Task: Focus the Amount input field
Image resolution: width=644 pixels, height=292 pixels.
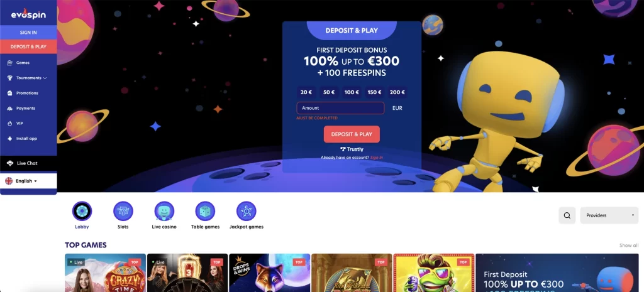Action: click(x=340, y=108)
